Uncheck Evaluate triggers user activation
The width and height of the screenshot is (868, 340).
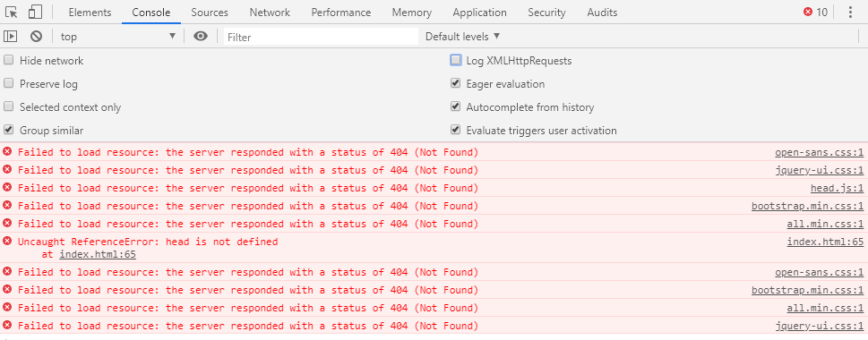pyautogui.click(x=456, y=130)
